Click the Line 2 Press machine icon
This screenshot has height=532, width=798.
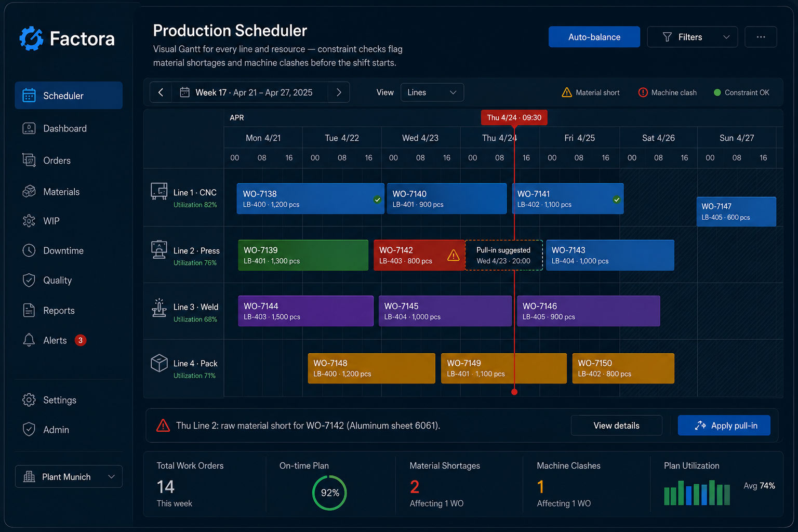(159, 249)
